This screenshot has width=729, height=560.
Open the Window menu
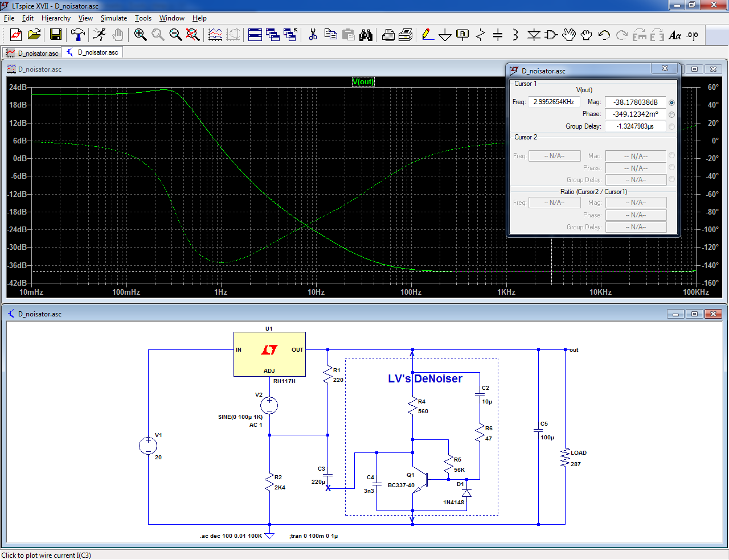coord(171,18)
